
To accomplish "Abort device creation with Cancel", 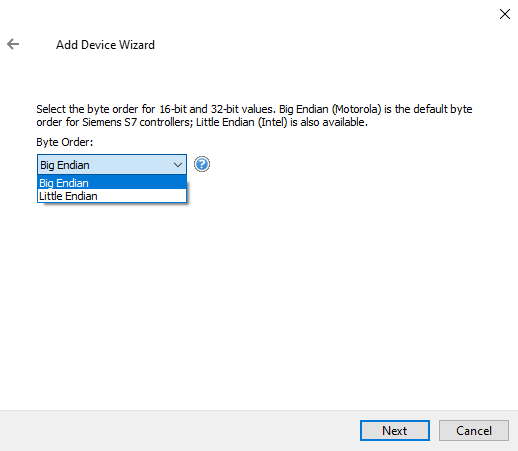I will pos(474,430).
